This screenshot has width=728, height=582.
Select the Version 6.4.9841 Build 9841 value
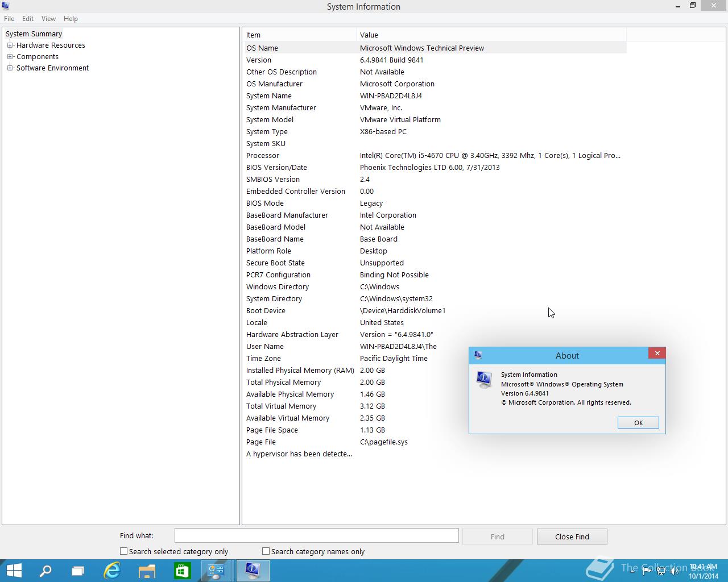coord(391,60)
